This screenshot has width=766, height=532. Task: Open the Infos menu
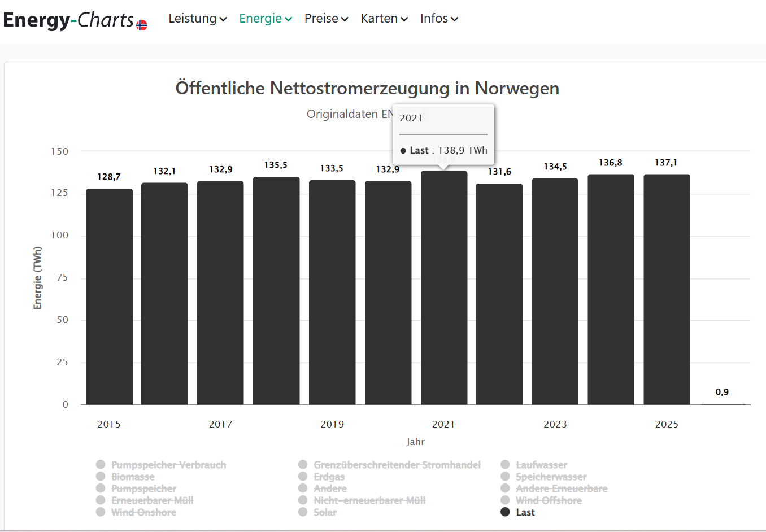[439, 19]
